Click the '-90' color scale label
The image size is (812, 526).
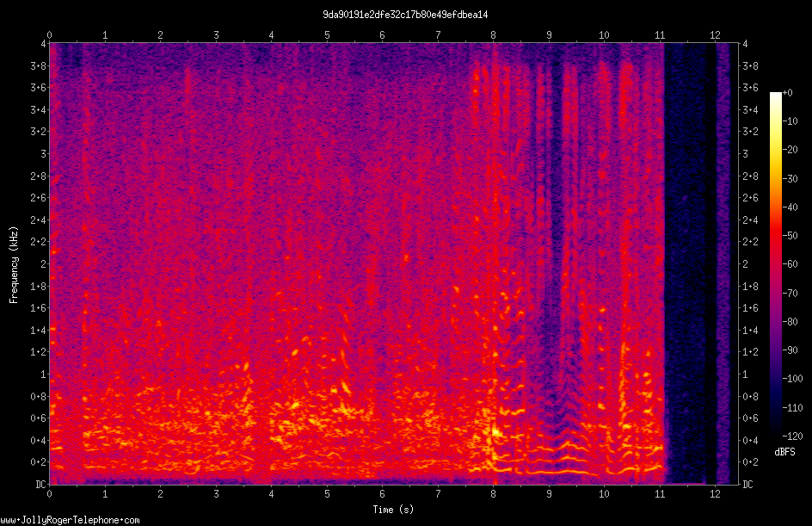[x=790, y=350]
